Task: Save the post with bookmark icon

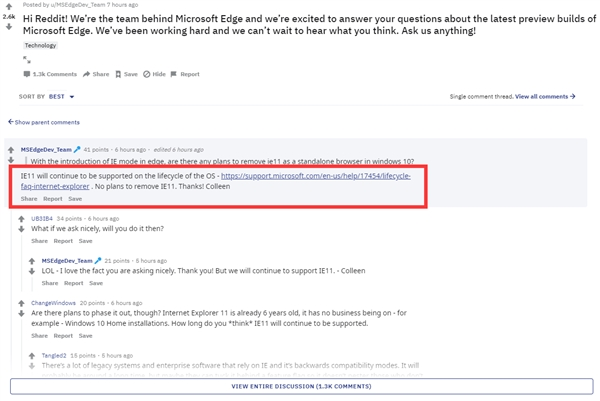Action: click(x=119, y=74)
